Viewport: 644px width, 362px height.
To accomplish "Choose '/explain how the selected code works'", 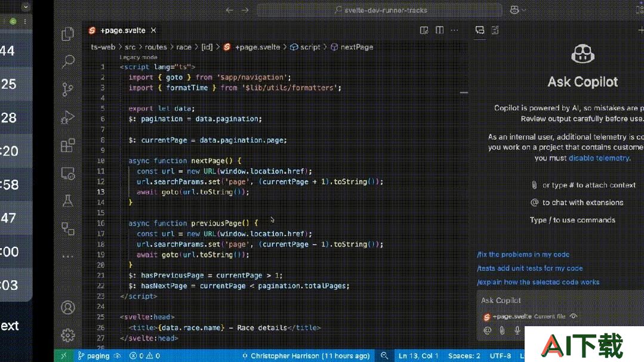I will [x=538, y=282].
